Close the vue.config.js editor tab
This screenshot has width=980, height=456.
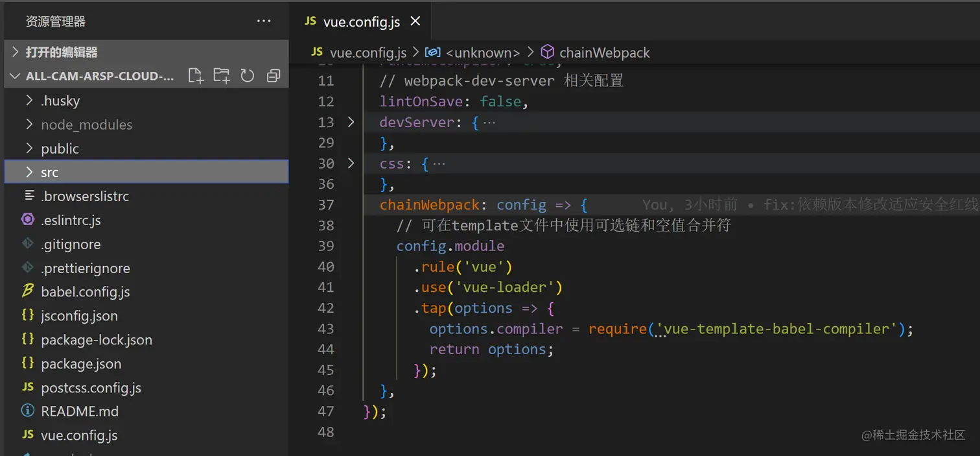pyautogui.click(x=415, y=21)
